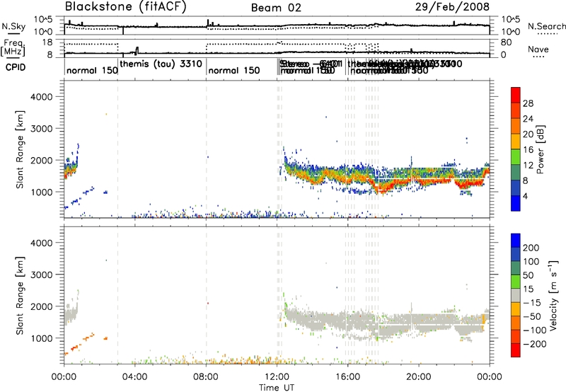Click the 'Time UT' axis label

277,387
